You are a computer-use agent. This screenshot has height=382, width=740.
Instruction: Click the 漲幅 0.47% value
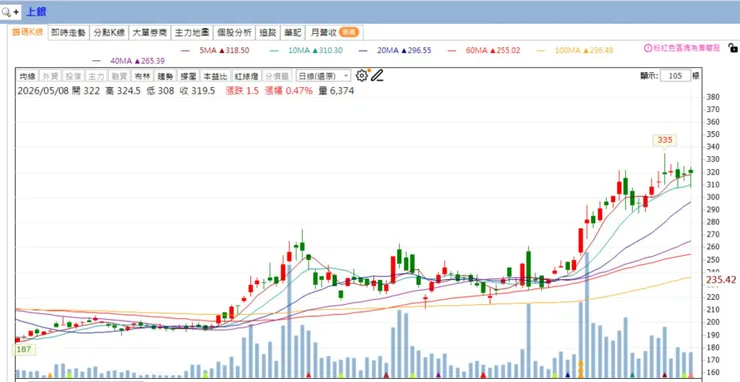(x=288, y=91)
